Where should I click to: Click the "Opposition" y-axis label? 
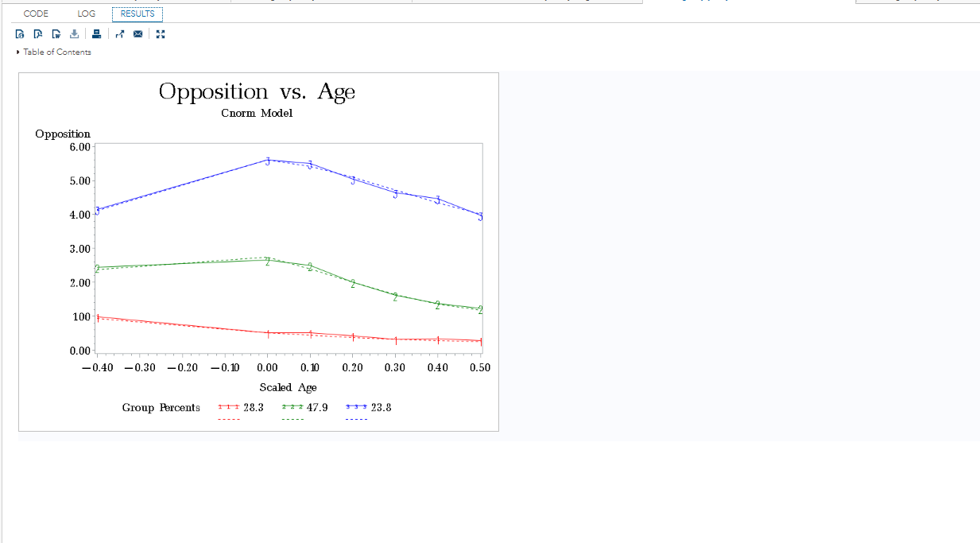(x=63, y=134)
